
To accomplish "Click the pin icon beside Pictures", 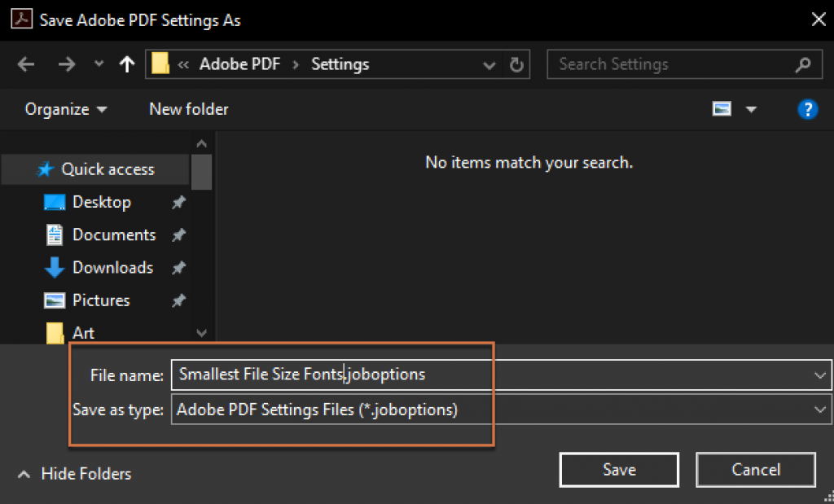I will pos(178,301).
